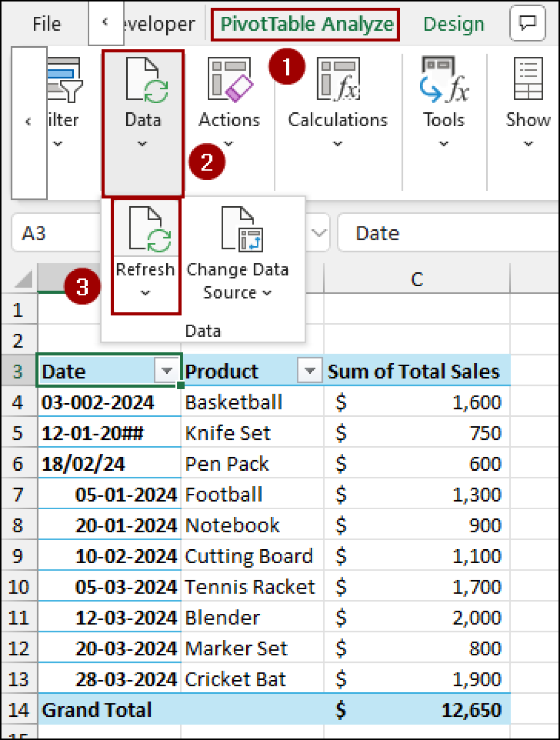Select cell with date 20-01-2024
The height and width of the screenshot is (740, 560).
point(109,526)
